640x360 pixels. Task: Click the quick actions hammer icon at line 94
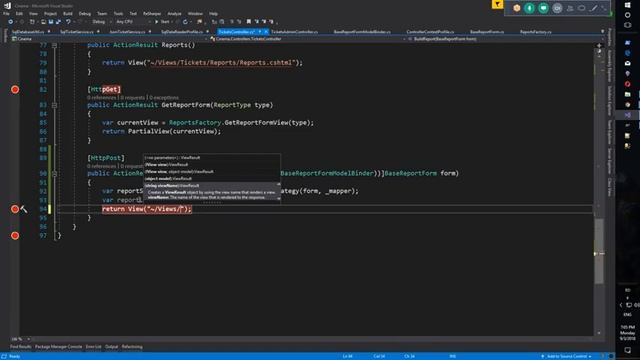(24, 209)
